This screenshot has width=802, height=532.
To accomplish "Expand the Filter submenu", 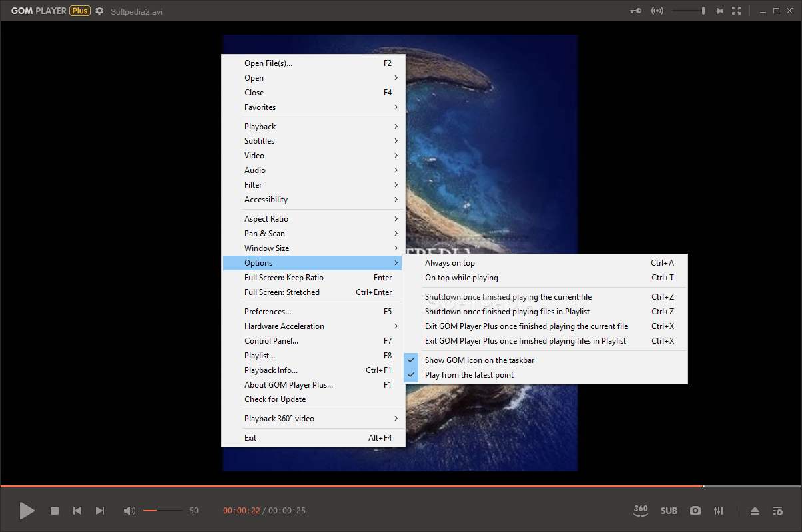I will (x=313, y=185).
